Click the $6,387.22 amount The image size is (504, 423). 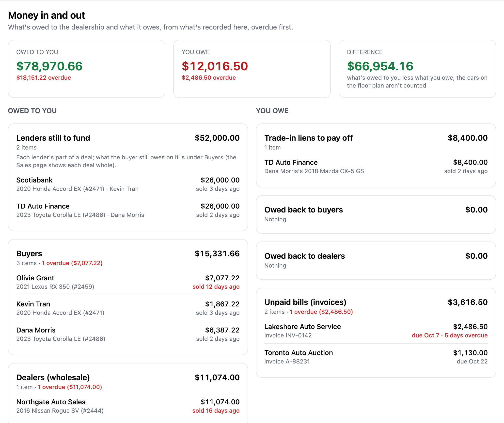click(222, 330)
